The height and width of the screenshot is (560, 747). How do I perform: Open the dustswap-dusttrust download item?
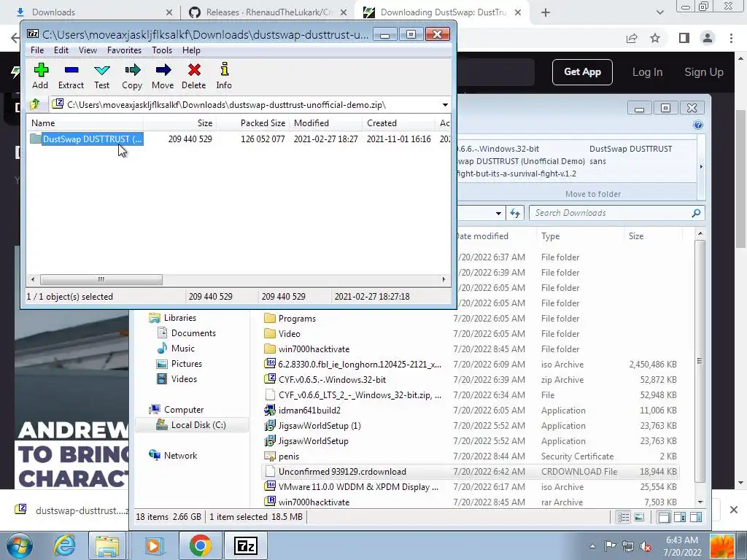[72, 510]
